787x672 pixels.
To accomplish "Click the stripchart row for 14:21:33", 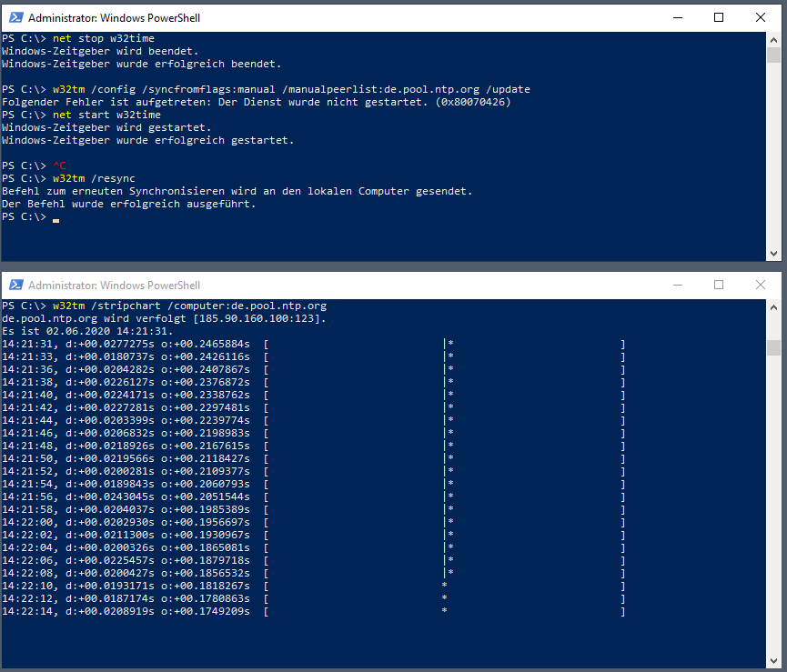I will (x=313, y=357).
